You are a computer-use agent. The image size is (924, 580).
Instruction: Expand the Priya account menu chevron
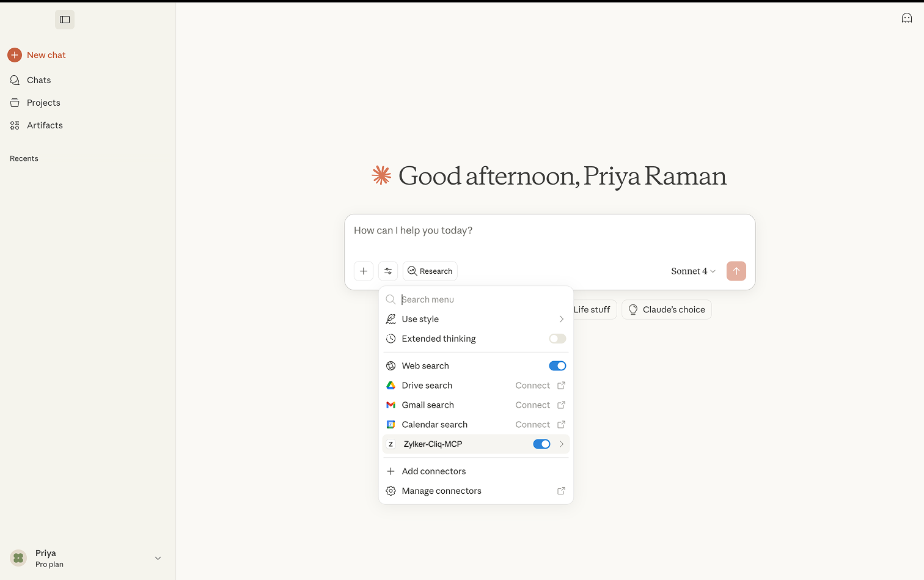(158, 559)
